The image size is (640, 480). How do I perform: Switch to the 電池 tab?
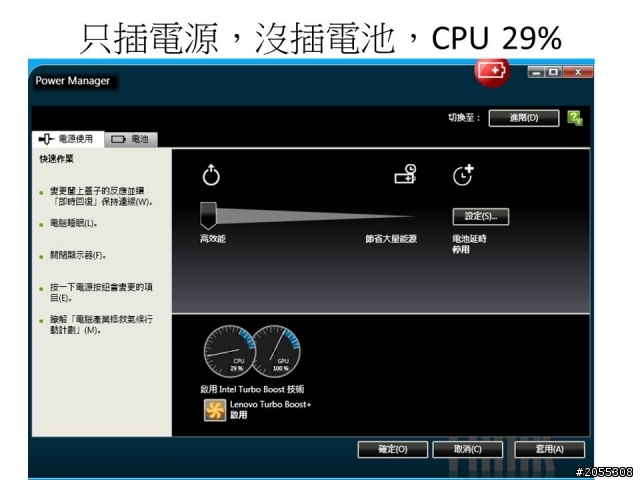(x=131, y=140)
